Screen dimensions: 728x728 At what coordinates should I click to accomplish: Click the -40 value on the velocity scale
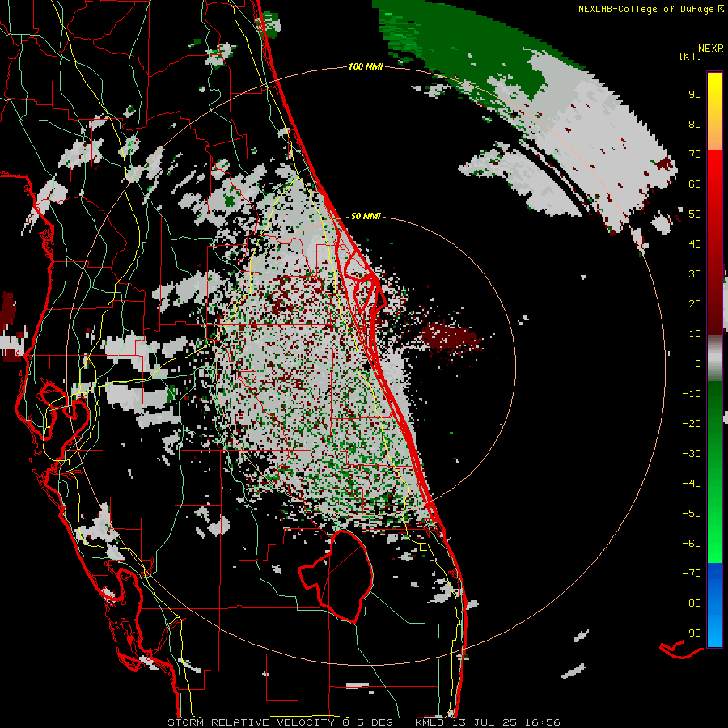(692, 484)
